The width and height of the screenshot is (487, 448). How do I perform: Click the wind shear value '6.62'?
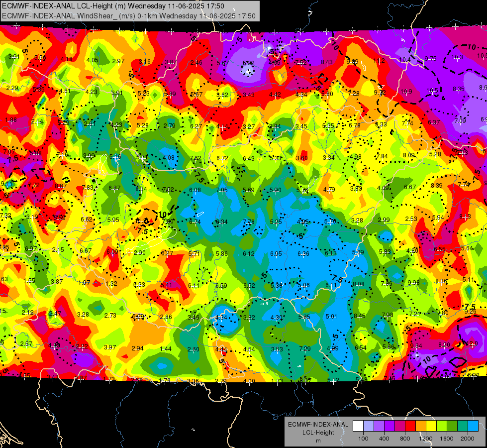87,219
